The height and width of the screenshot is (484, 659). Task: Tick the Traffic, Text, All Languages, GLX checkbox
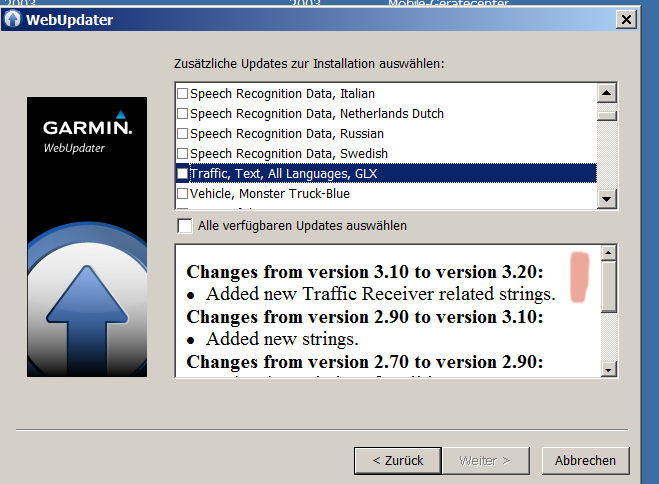pos(182,174)
